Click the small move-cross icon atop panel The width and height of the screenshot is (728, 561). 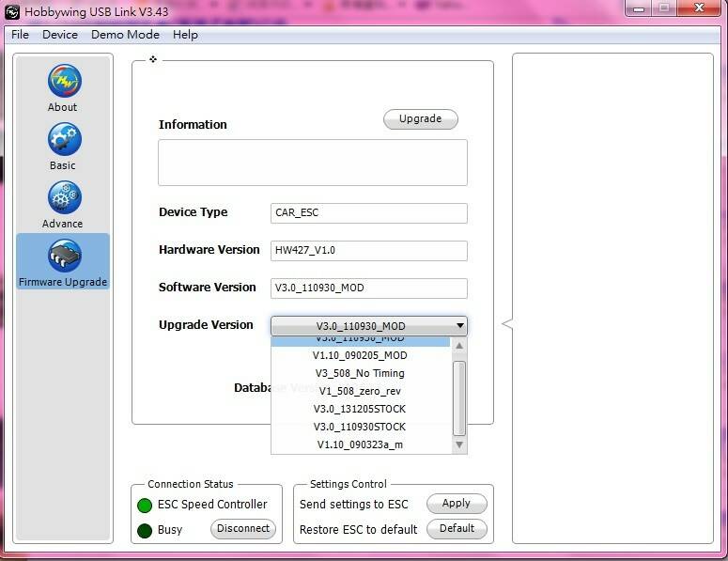(x=153, y=59)
